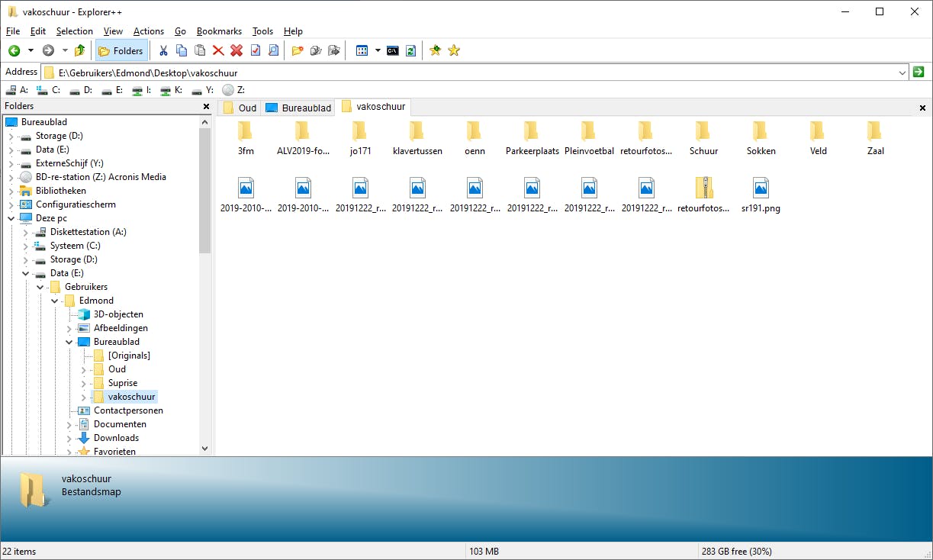Collapse the Bureaublad tree node
Screen dimensions: 933x560
click(69, 342)
